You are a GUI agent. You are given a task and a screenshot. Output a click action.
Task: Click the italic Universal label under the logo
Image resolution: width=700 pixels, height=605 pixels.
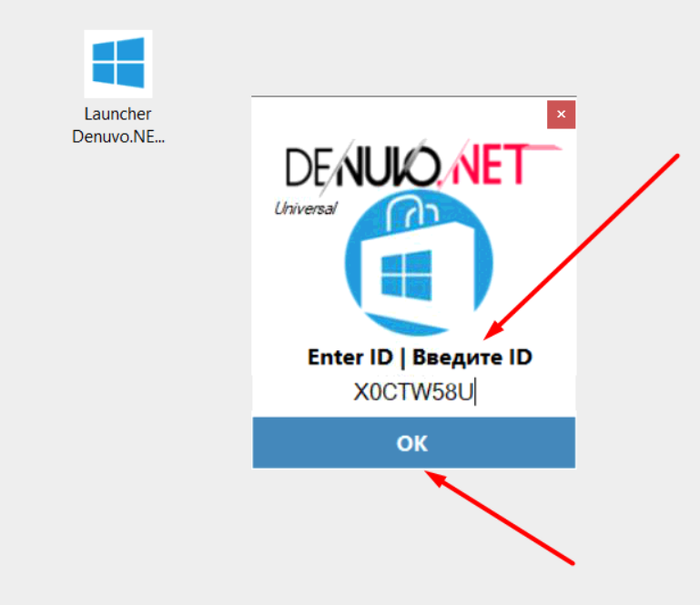click(x=306, y=208)
